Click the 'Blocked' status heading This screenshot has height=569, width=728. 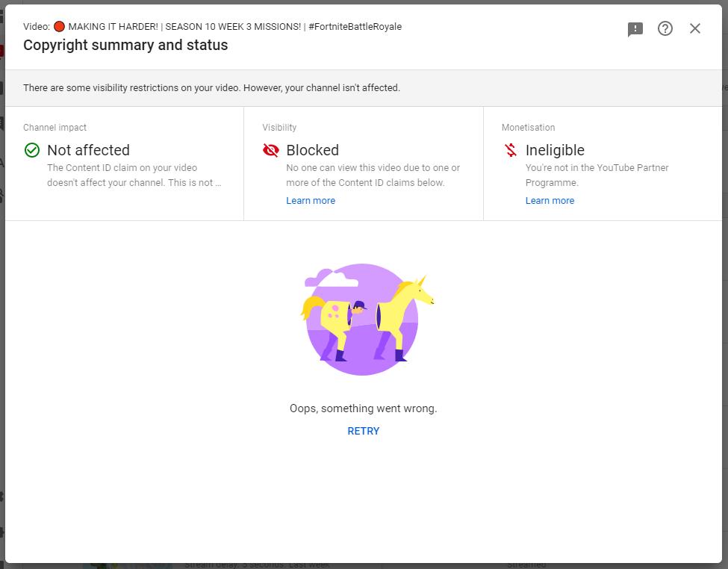312,150
